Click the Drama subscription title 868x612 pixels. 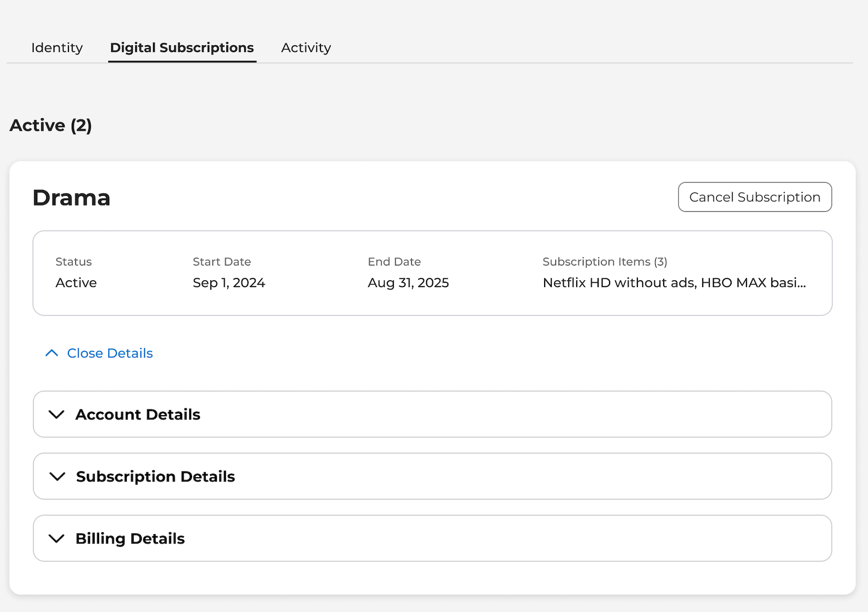click(71, 198)
